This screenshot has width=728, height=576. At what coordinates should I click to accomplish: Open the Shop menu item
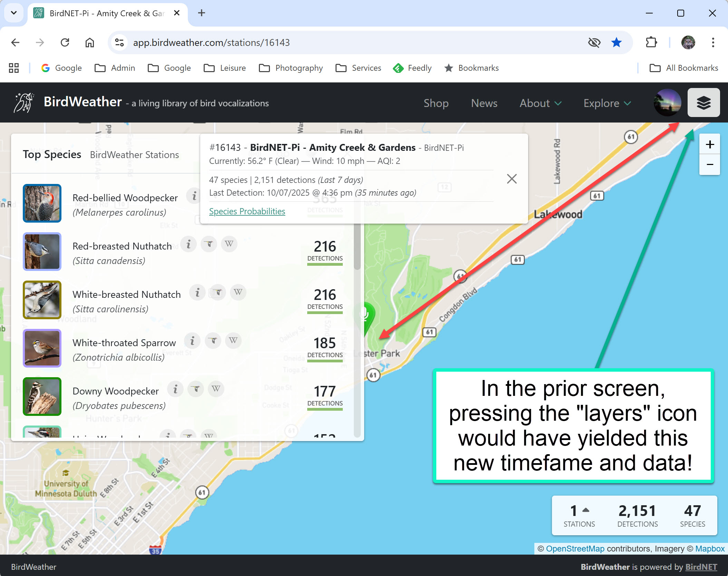pos(436,103)
